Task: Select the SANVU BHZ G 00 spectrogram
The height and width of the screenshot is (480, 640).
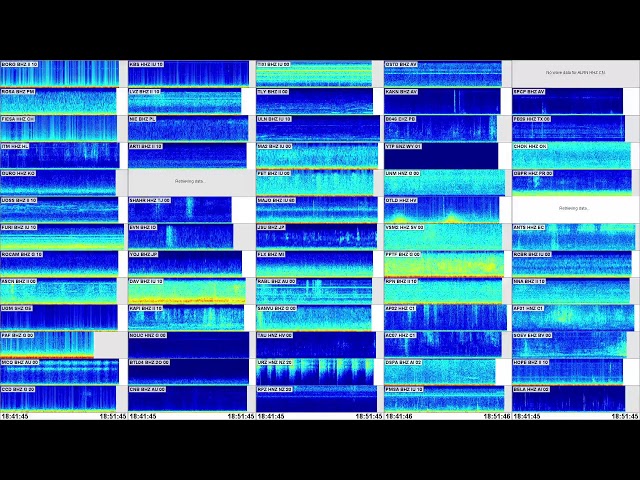Action: (314, 318)
